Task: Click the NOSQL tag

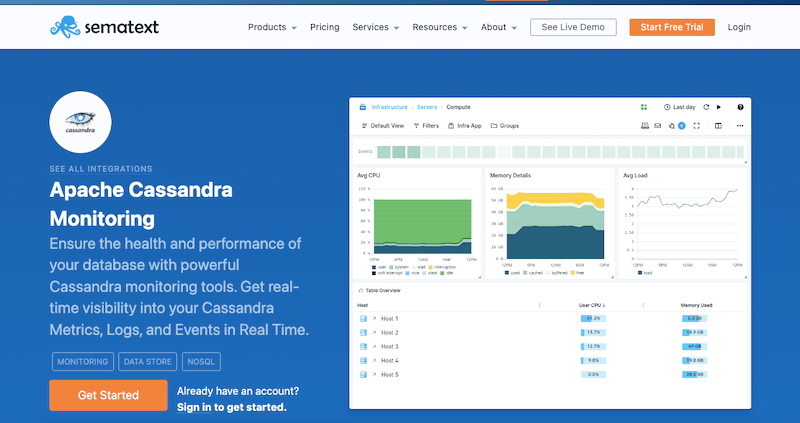Action: point(201,362)
